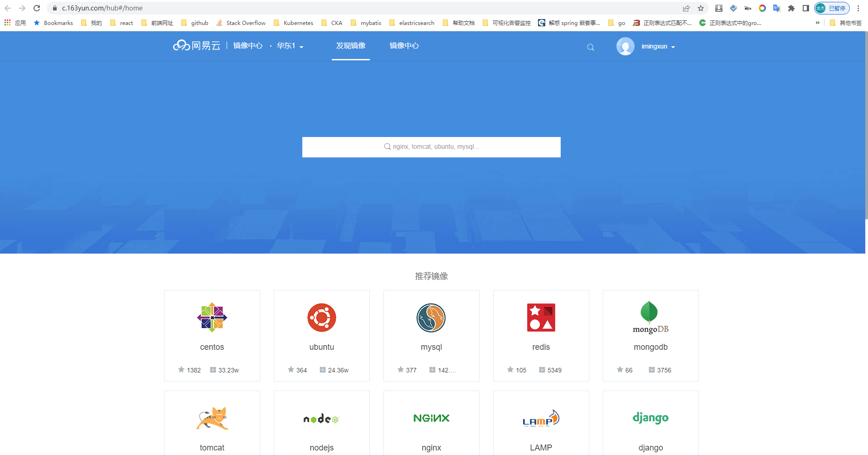Click the NetEase Cloud logo
The height and width of the screenshot is (455, 868).
[x=197, y=46]
